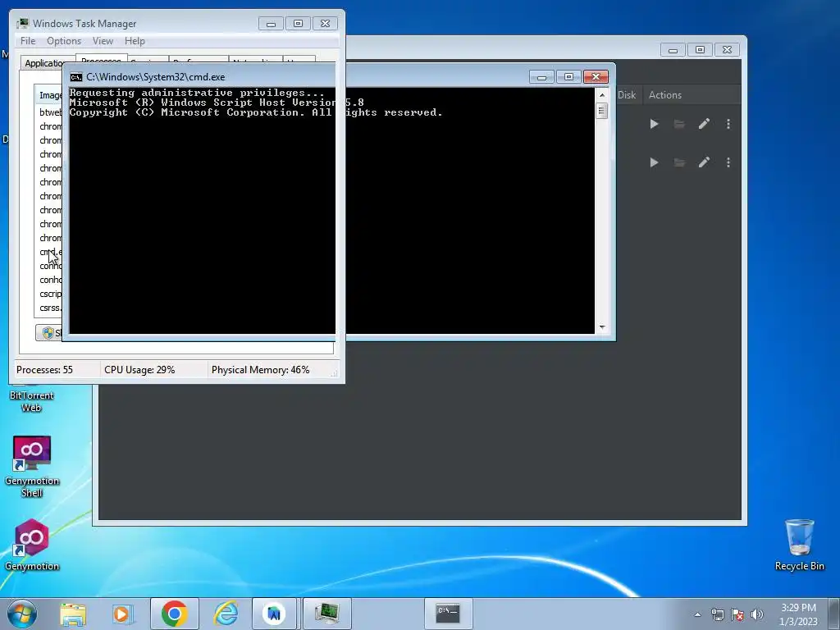Close the cmd.exe window
Viewport: 840px width, 630px height.
pyautogui.click(x=596, y=77)
